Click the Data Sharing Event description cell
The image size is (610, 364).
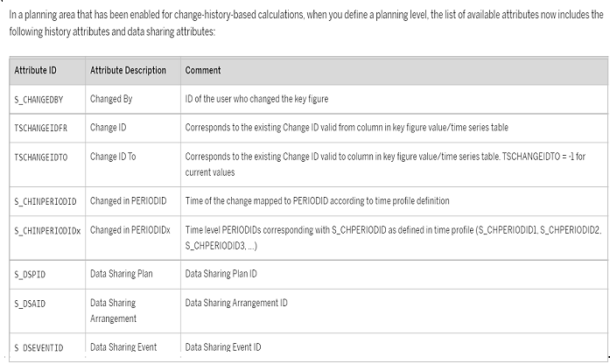[123, 347]
